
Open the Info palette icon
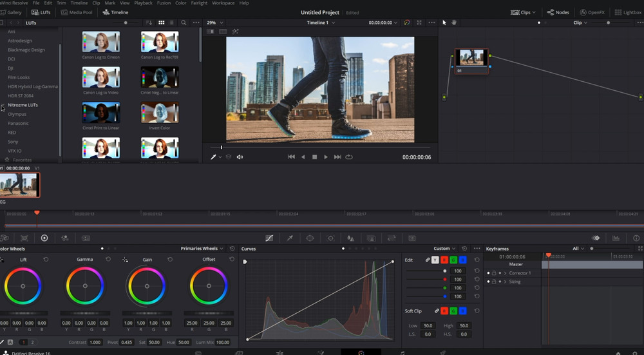tap(636, 238)
